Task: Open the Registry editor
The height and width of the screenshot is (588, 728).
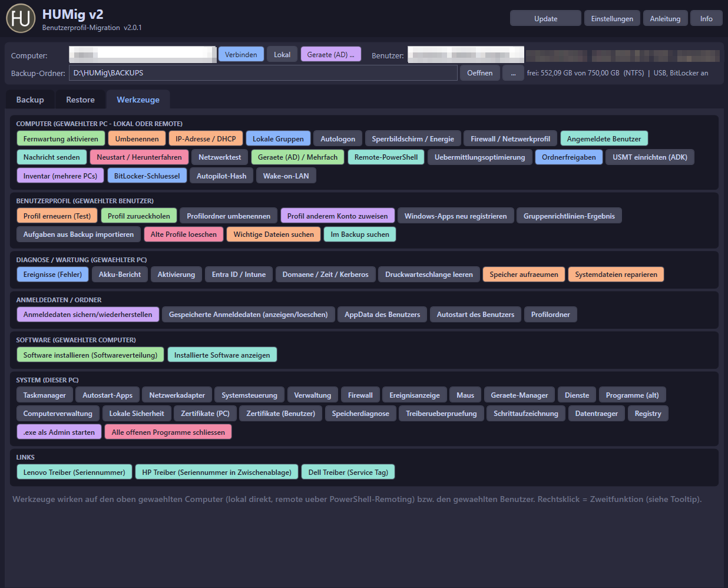Action: point(648,414)
